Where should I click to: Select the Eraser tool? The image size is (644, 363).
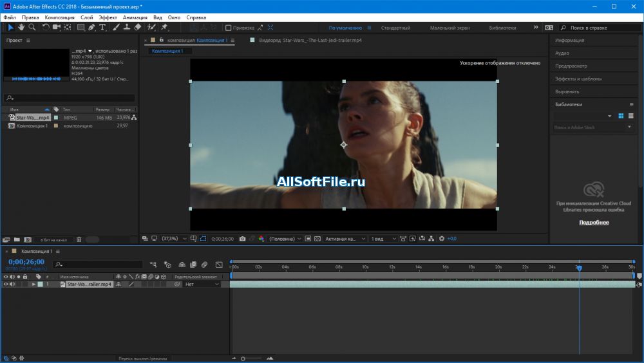point(138,28)
